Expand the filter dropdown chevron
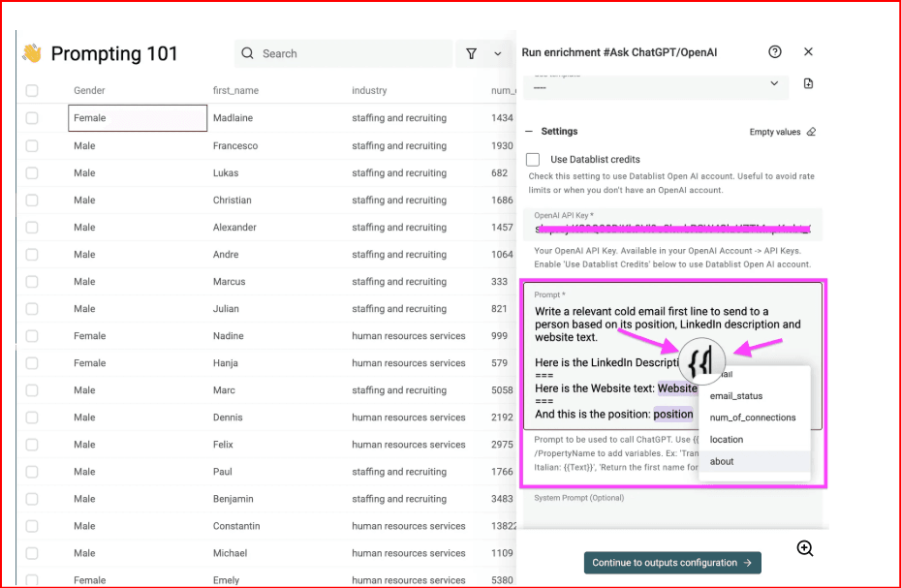 [x=498, y=54]
